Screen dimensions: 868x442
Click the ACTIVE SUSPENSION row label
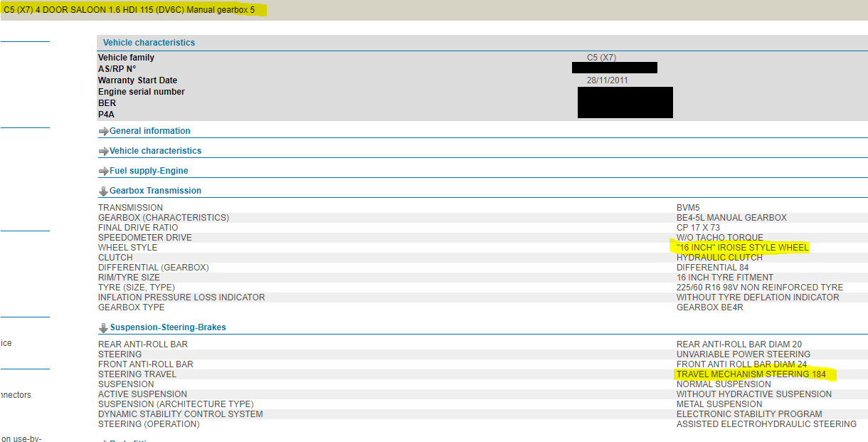(x=143, y=394)
